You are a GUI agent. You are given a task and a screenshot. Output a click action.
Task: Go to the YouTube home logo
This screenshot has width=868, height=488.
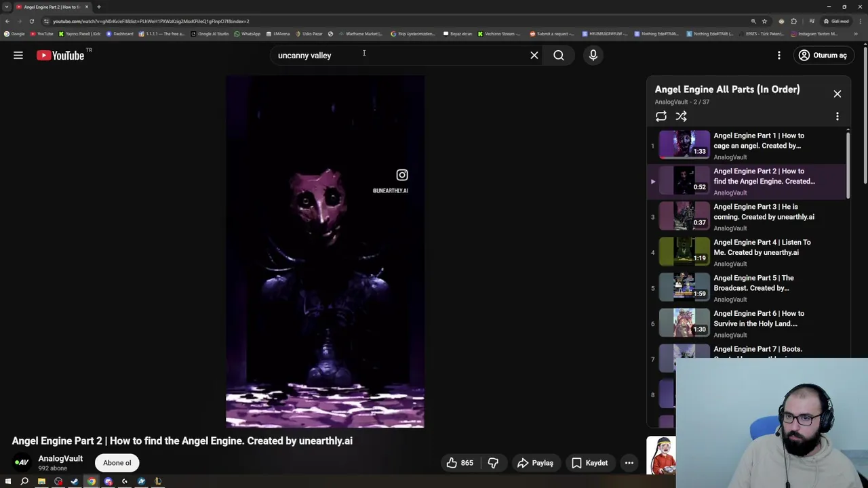tap(60, 56)
